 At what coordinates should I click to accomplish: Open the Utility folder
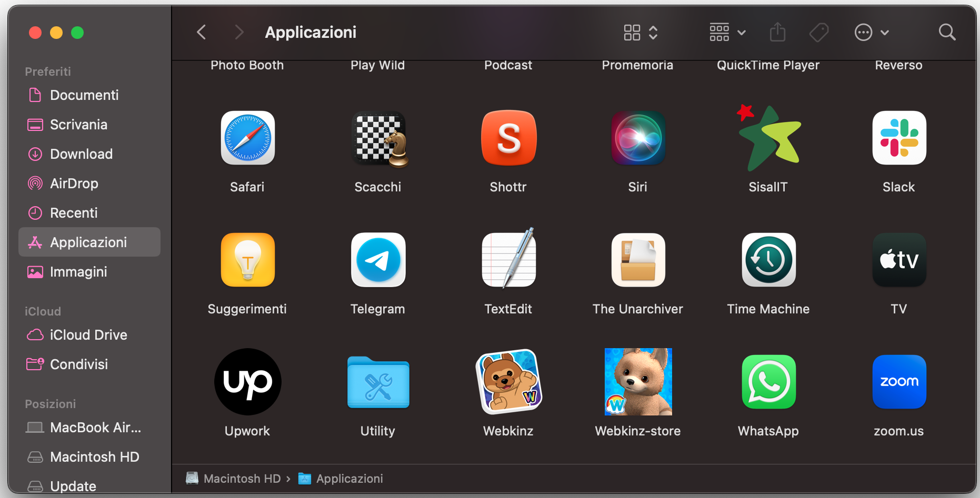[378, 382]
